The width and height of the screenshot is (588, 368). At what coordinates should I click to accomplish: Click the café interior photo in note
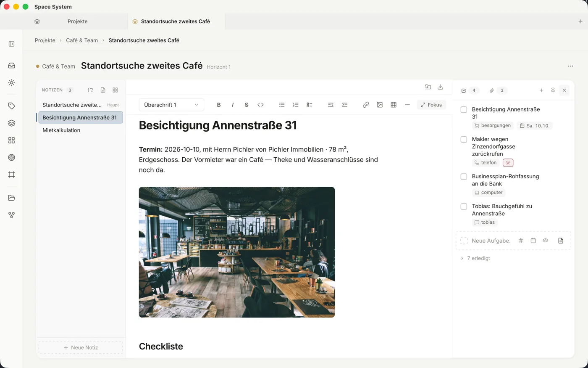pos(237,252)
